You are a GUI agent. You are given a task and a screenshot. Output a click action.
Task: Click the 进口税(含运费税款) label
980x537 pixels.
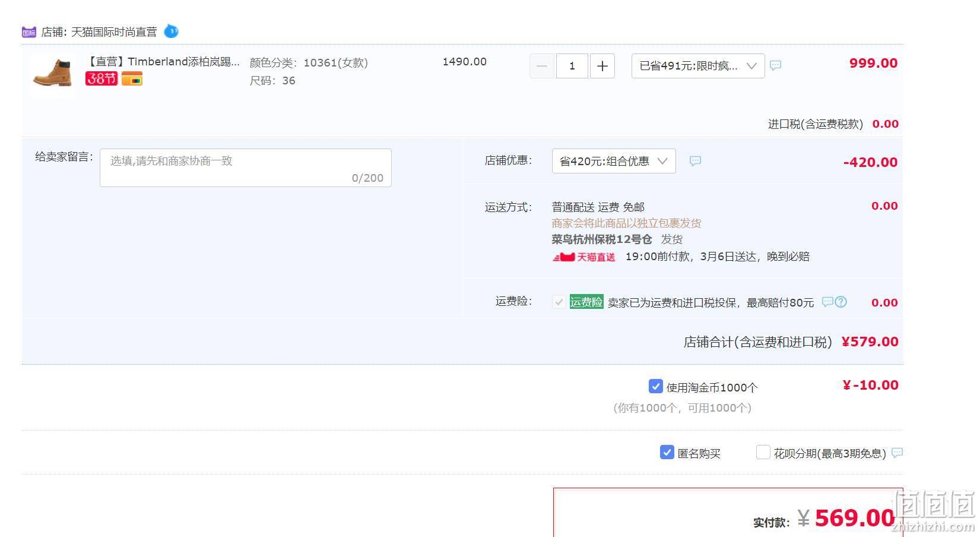(816, 124)
